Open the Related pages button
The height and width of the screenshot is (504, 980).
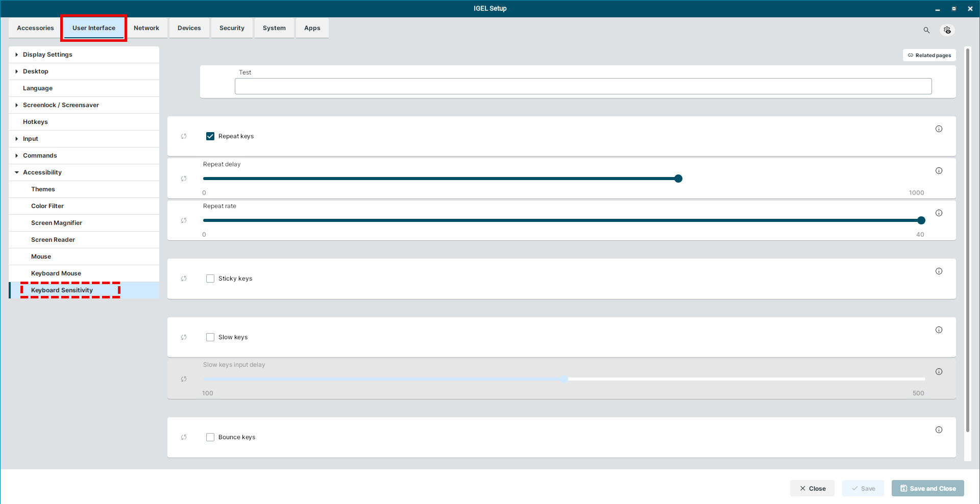point(929,55)
